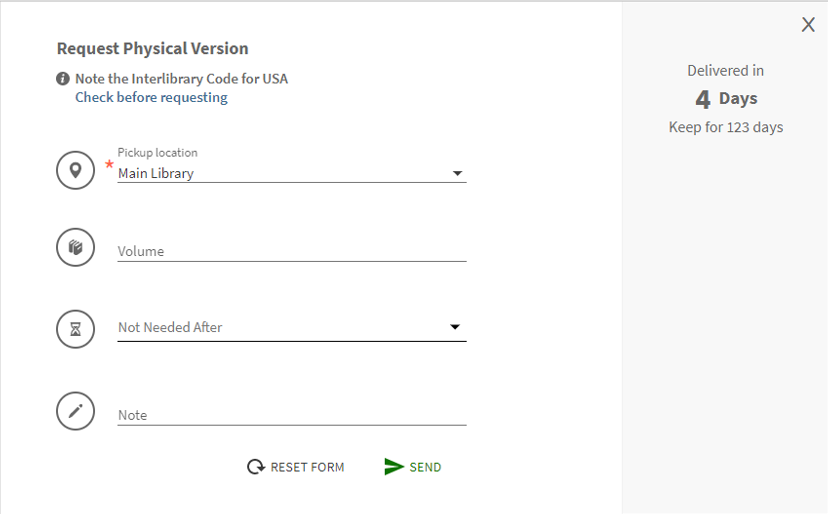Click the circular arrow reset icon

pos(256,467)
